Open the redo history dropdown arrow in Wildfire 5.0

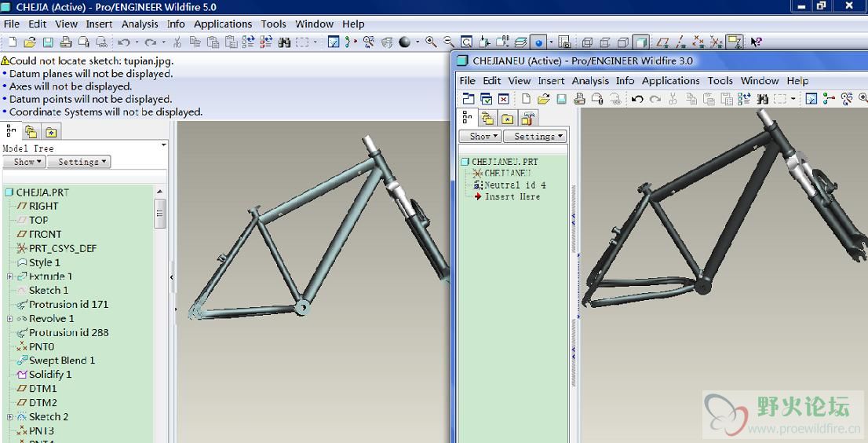(163, 42)
